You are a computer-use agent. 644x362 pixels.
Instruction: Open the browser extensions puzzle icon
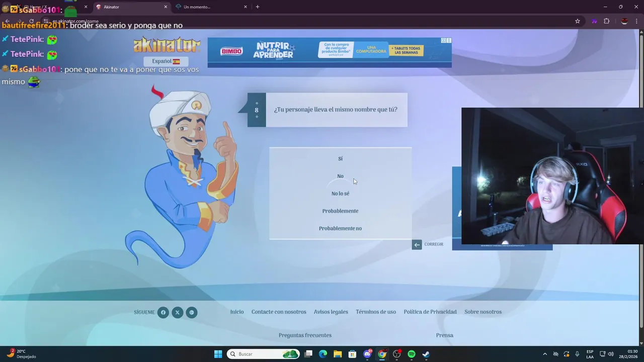pyautogui.click(x=606, y=21)
